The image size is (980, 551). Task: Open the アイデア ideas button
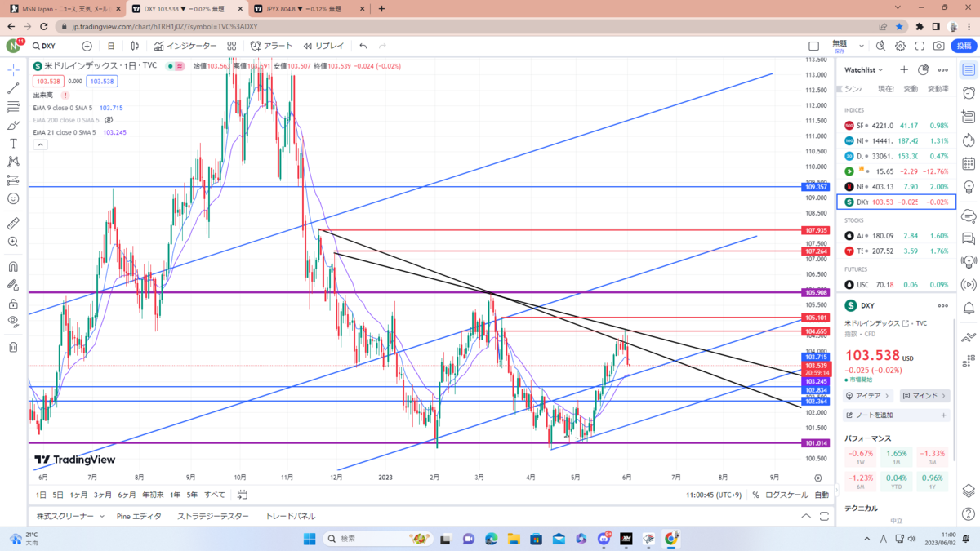click(867, 396)
